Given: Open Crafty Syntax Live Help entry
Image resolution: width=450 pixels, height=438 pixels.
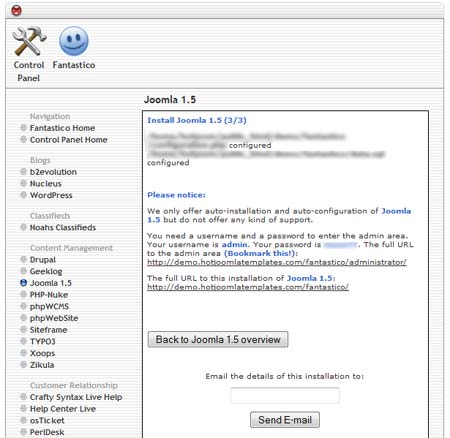Looking at the screenshot, I should (x=76, y=397).
